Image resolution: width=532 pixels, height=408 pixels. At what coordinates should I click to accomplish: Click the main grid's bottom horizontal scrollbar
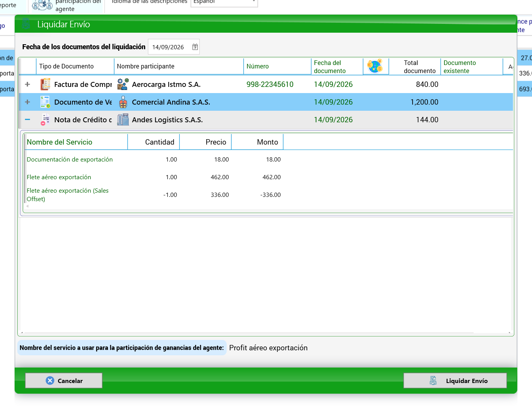pos(265,333)
